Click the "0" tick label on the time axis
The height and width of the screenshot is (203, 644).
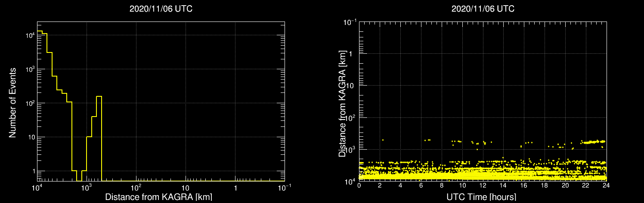[359, 186]
